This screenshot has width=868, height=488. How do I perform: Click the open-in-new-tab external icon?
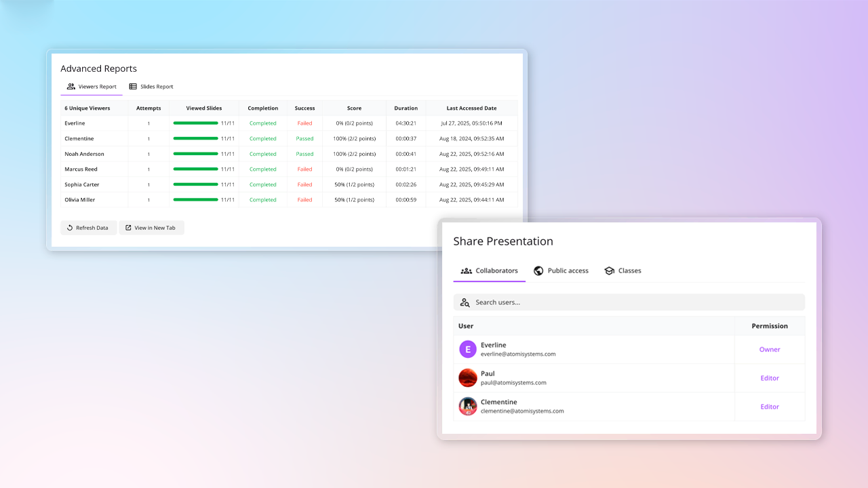click(128, 228)
